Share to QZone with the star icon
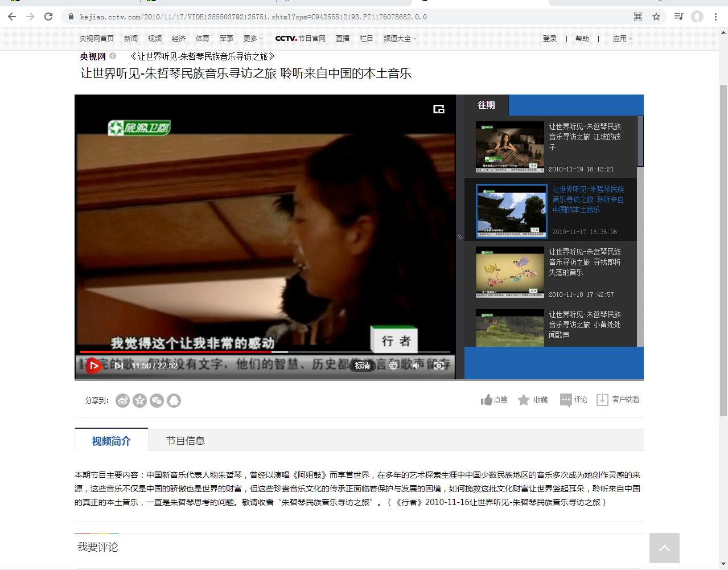 click(x=139, y=400)
